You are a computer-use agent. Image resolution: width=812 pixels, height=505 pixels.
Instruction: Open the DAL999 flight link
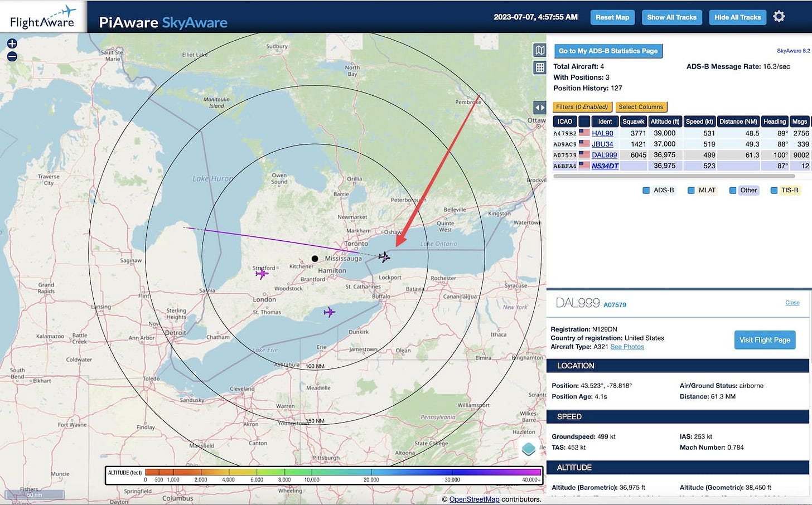(x=604, y=155)
